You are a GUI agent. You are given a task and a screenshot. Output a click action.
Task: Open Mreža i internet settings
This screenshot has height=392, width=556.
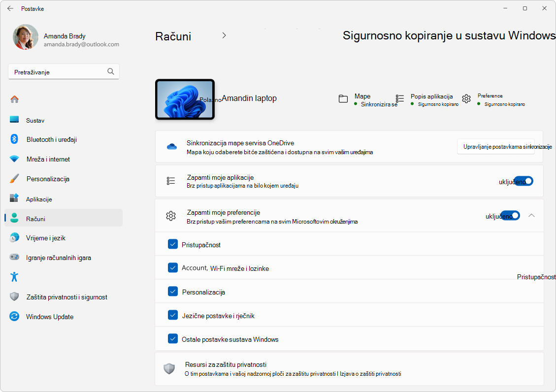[x=64, y=159]
